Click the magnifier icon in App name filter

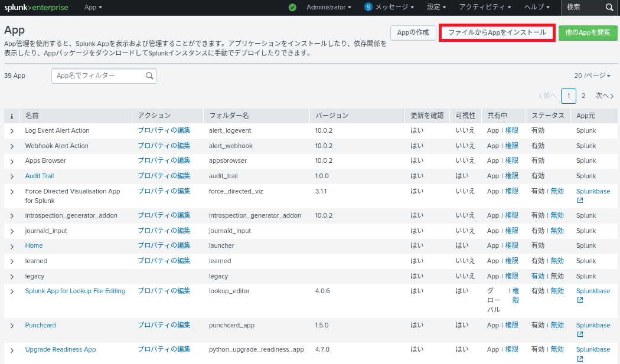coord(150,76)
